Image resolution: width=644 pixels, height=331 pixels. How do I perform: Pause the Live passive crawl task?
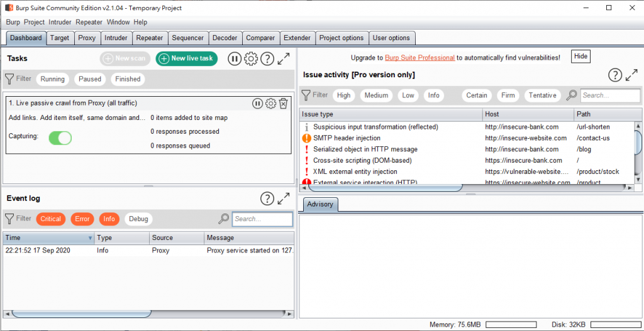tap(257, 104)
